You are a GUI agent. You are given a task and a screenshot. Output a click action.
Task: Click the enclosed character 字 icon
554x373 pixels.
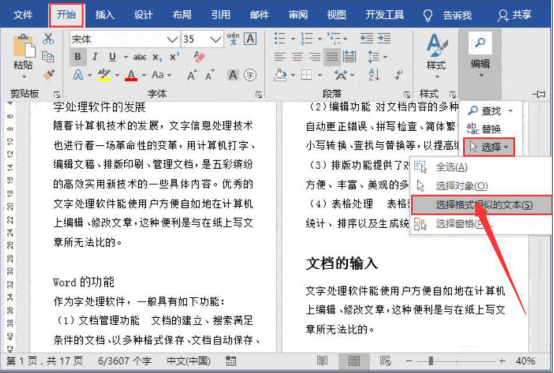[250, 75]
